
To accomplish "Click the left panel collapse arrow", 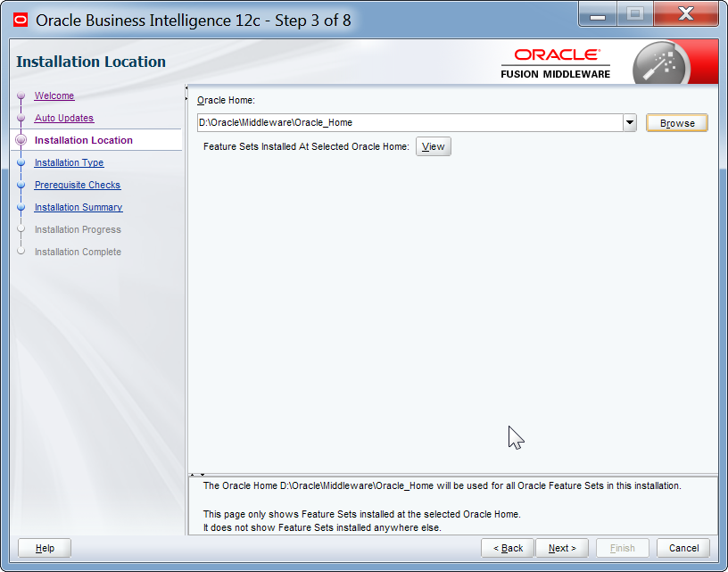I will [186, 87].
